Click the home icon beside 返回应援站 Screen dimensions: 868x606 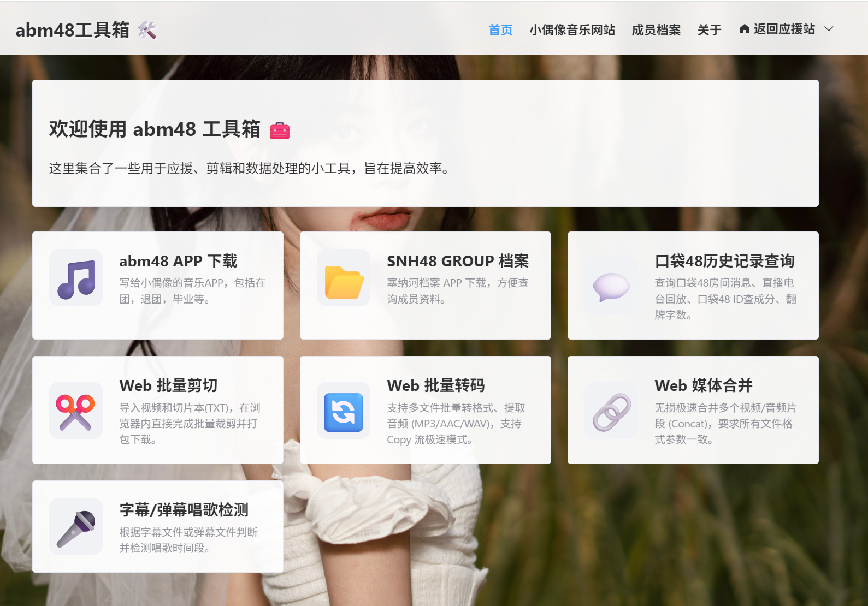tap(744, 29)
